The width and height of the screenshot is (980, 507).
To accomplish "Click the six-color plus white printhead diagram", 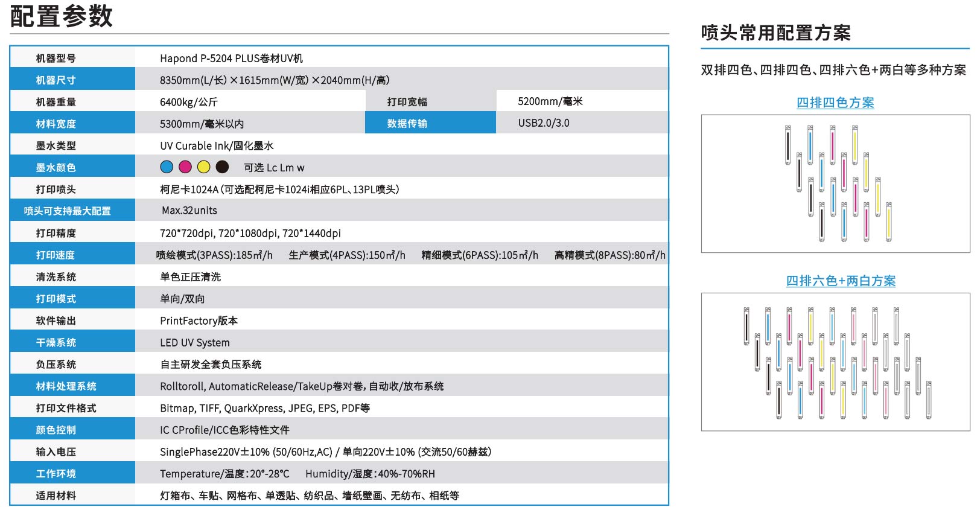I will (835, 362).
